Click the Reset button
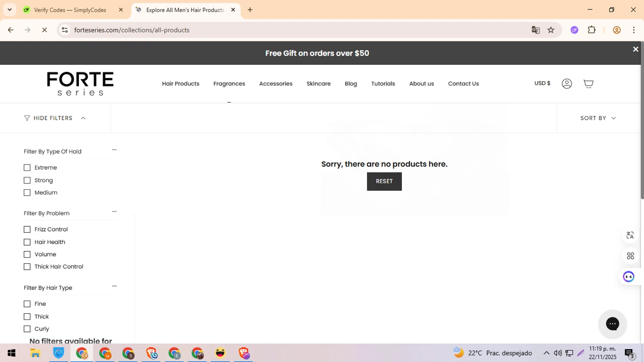This screenshot has width=644, height=362. tap(384, 182)
